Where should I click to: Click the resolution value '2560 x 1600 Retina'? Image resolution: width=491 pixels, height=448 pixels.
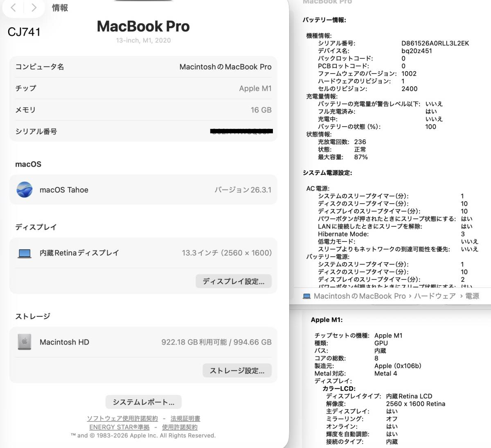tap(416, 404)
